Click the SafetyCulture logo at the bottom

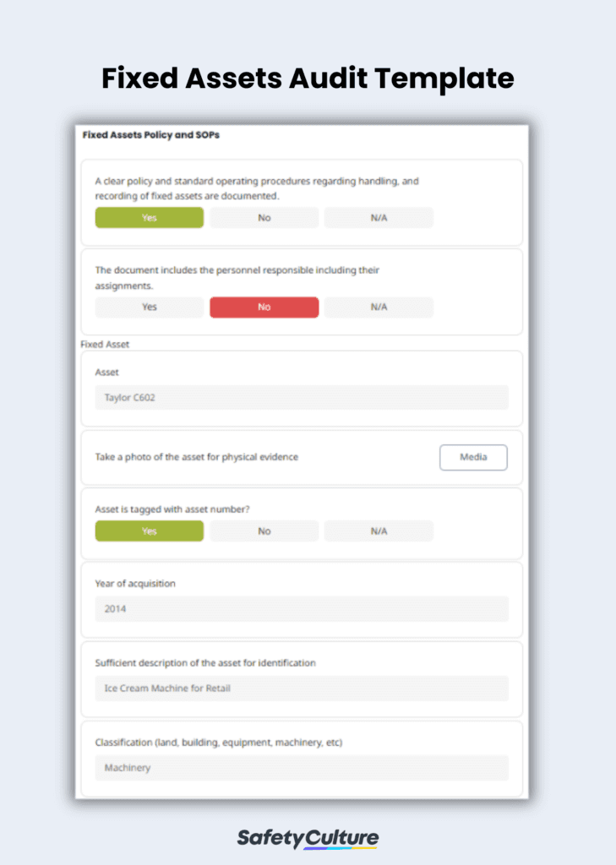coord(307,839)
